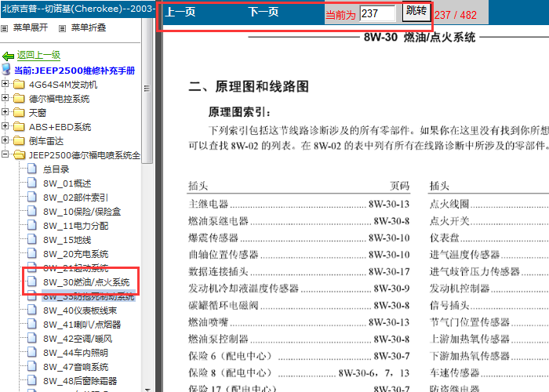The height and width of the screenshot is (392, 549).
Task: Open the 天窗 tree entry
Action: [38, 113]
